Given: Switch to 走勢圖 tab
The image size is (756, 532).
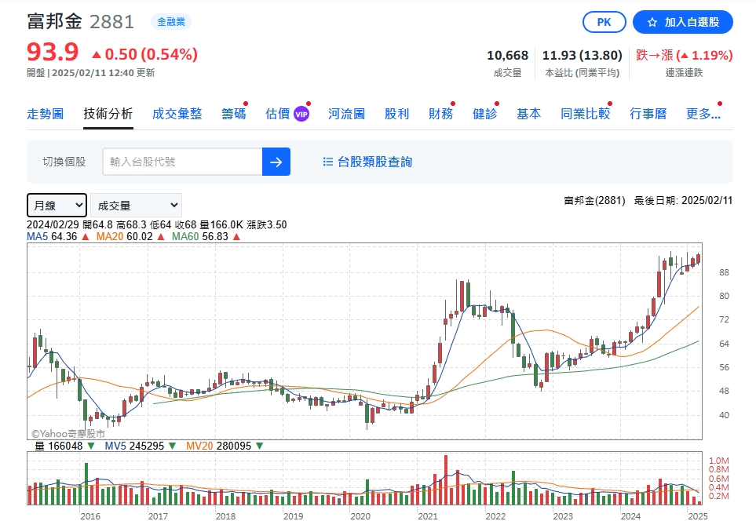Looking at the screenshot, I should (x=46, y=114).
